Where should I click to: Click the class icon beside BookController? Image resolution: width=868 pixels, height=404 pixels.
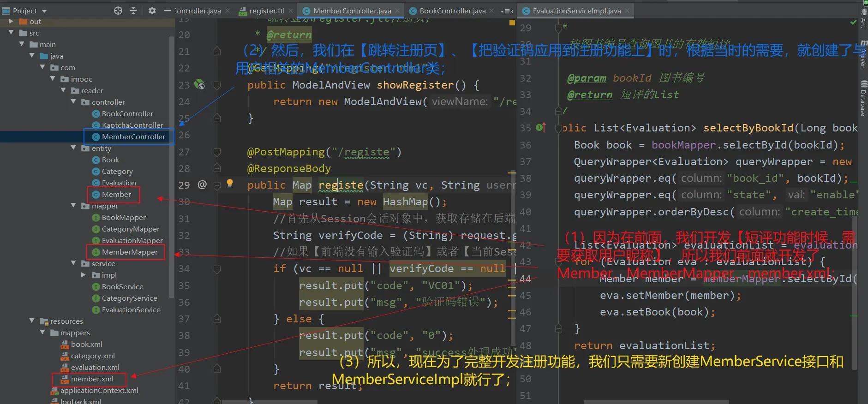[x=96, y=114]
